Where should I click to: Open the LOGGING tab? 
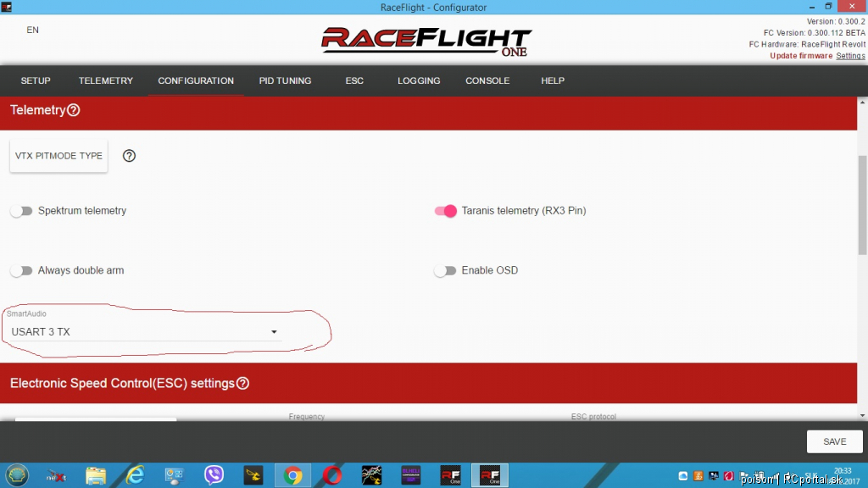(419, 80)
